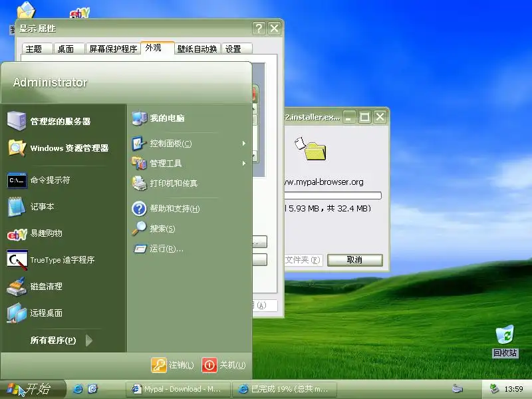Open the 屏幕保护程序 tab
Image resolution: width=532 pixels, height=399 pixels.
click(112, 49)
